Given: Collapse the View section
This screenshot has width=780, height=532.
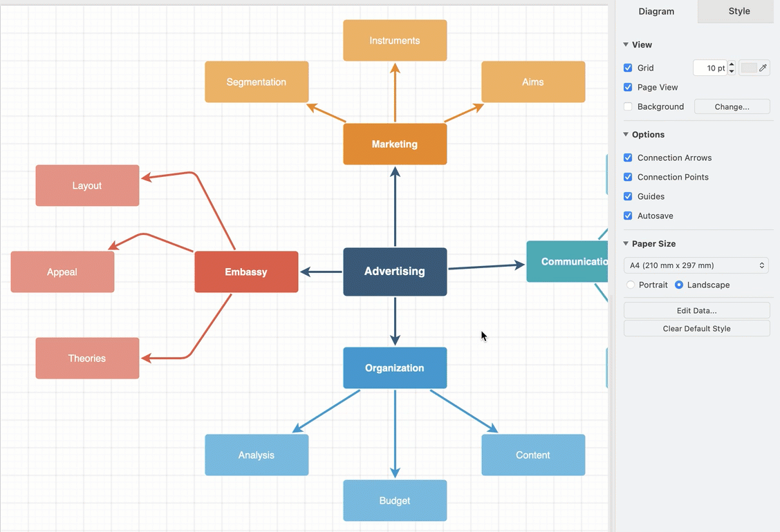Looking at the screenshot, I should coord(626,44).
